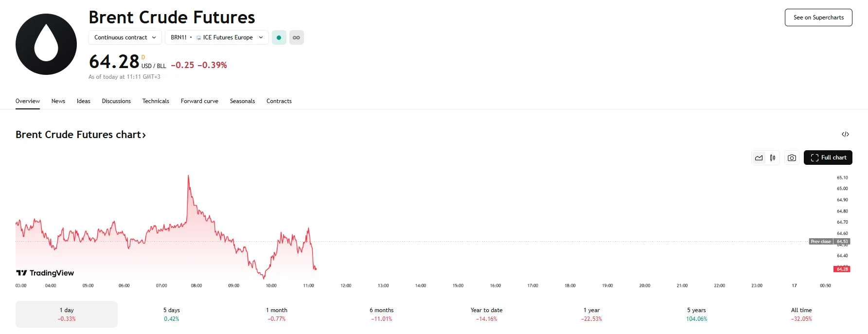868x334 pixels.
Task: Click the Brent Crude Futures page title
Action: point(172,18)
